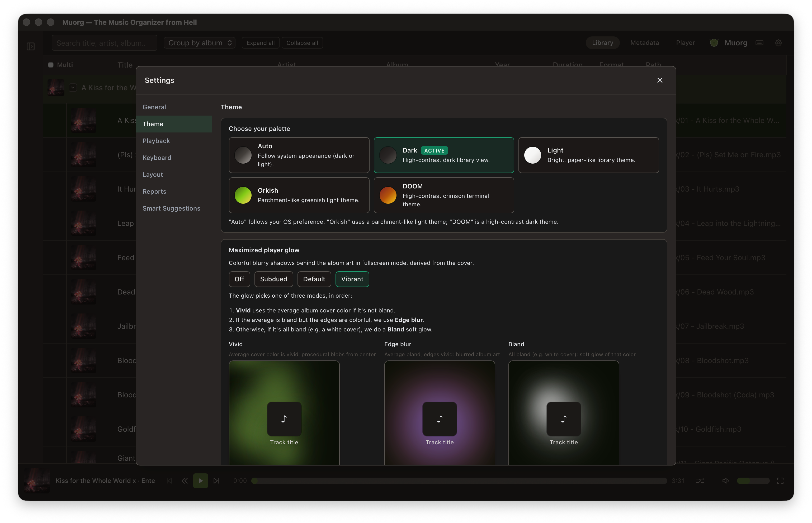Screen dimensions: 812x523
Task: Open the keyboard shortcuts panel
Action: click(760, 42)
